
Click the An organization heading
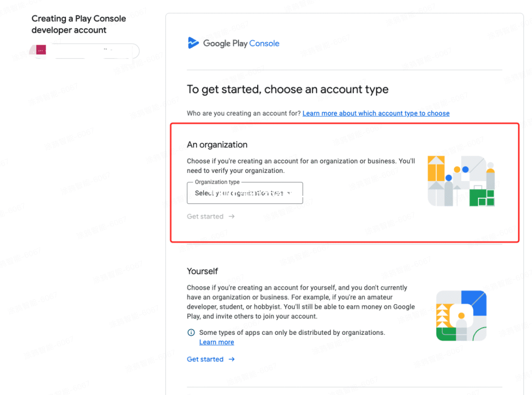pos(217,145)
